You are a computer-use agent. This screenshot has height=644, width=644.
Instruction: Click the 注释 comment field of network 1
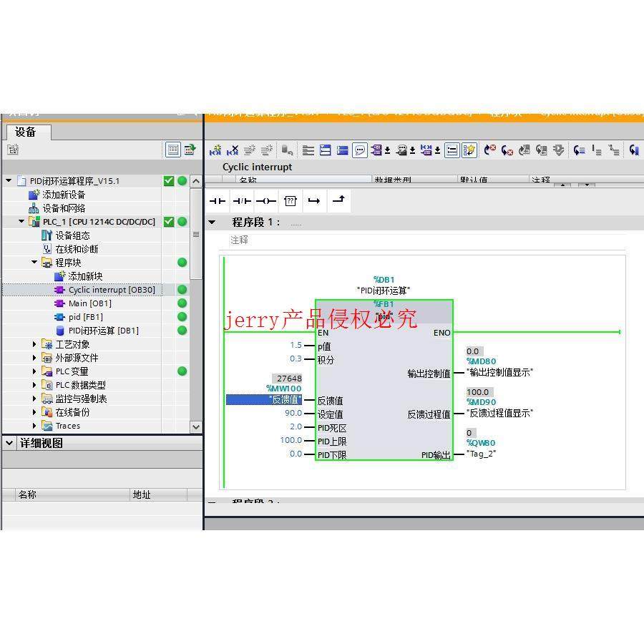click(x=428, y=240)
